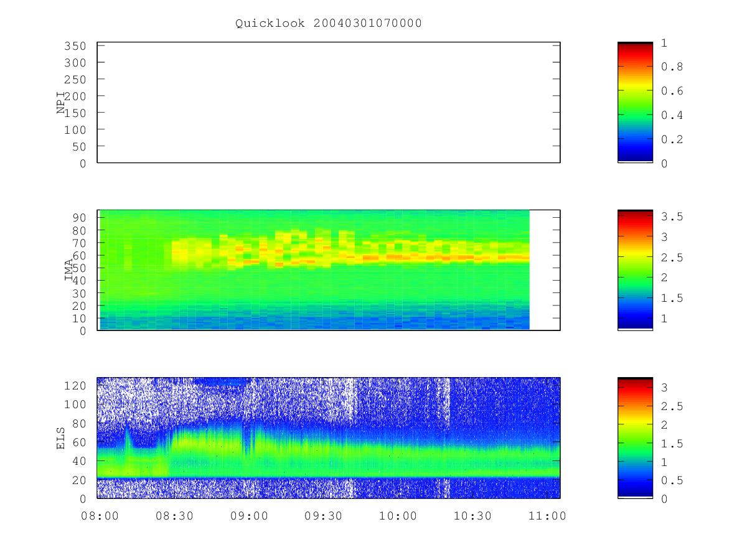Click the '10:30' time tick label

pyautogui.click(x=473, y=516)
